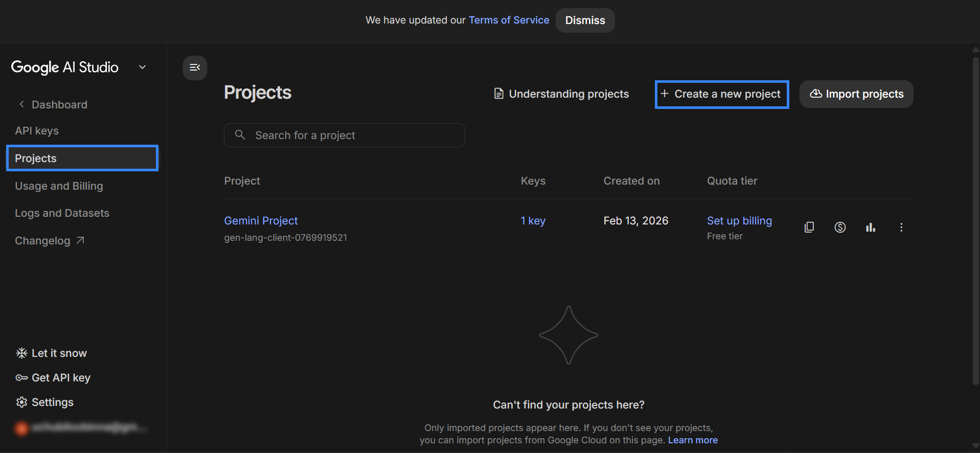Click the cloud icon on Import projects
The width and height of the screenshot is (980, 453).
(x=816, y=94)
